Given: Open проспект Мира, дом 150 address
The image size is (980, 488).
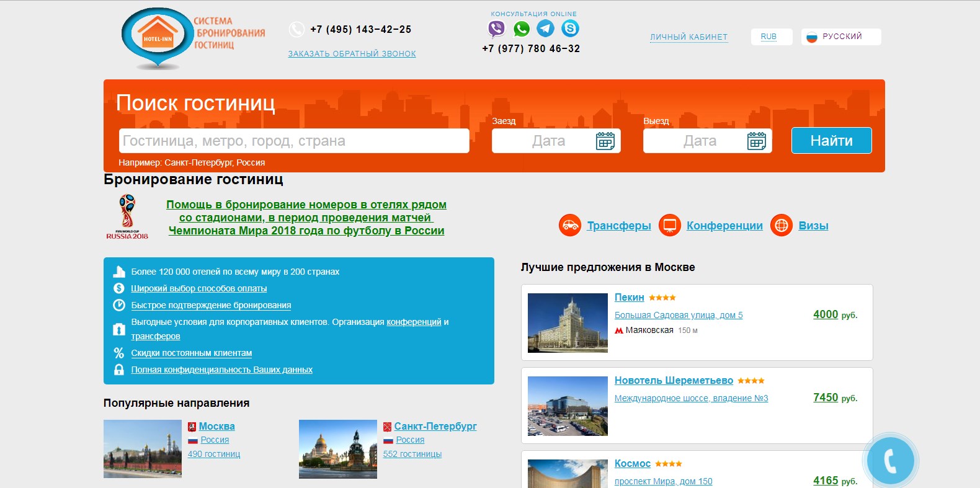Looking at the screenshot, I should tap(664, 481).
